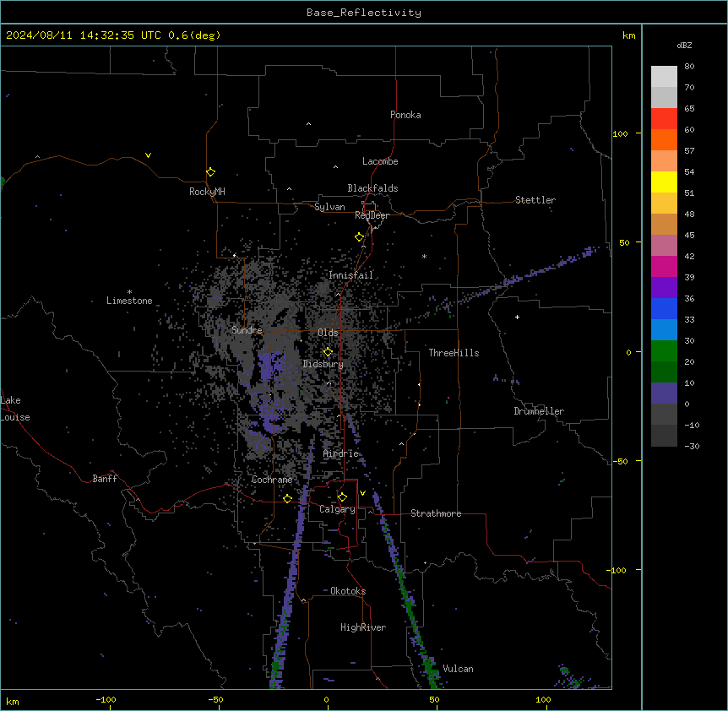Select the Okotoks label

pyautogui.click(x=348, y=591)
